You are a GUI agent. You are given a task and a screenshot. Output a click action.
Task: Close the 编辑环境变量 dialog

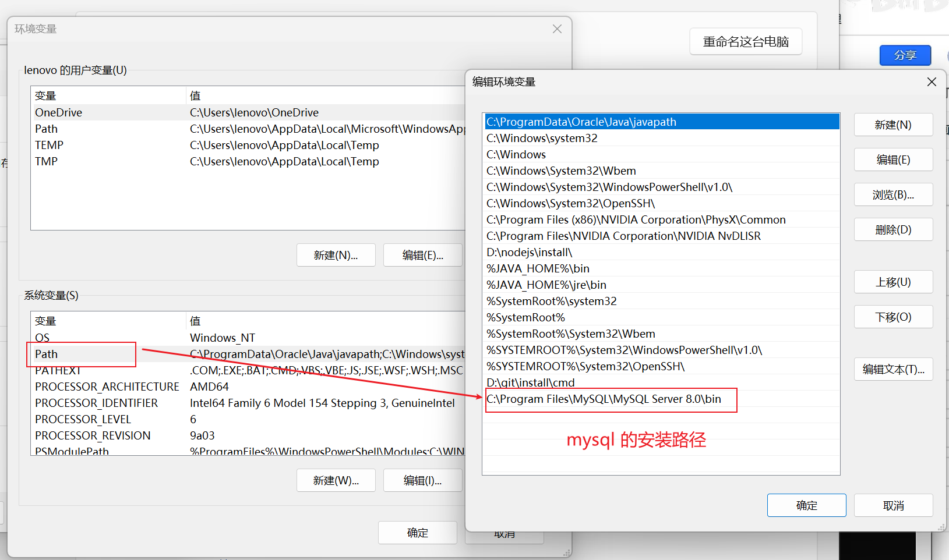click(x=932, y=82)
